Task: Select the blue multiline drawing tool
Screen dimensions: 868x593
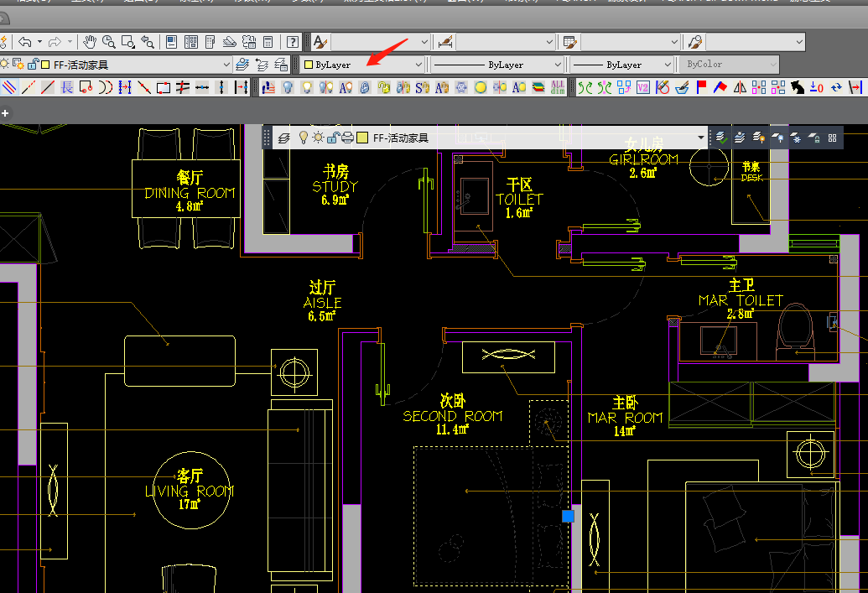Action: (9, 87)
